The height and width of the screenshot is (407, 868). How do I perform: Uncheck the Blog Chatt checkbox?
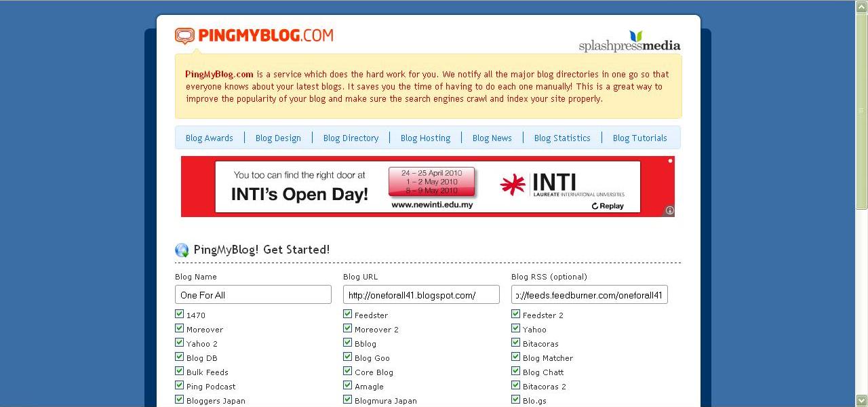(x=515, y=371)
